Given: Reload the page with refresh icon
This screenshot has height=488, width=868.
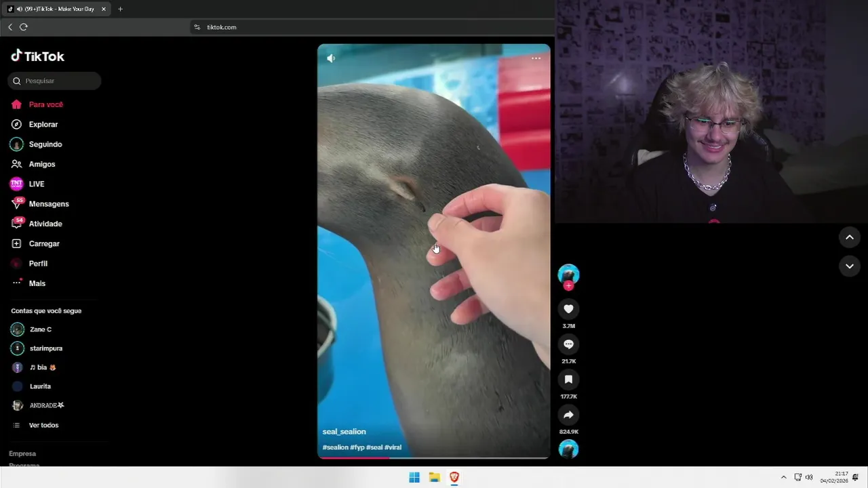Looking at the screenshot, I should coord(24,27).
